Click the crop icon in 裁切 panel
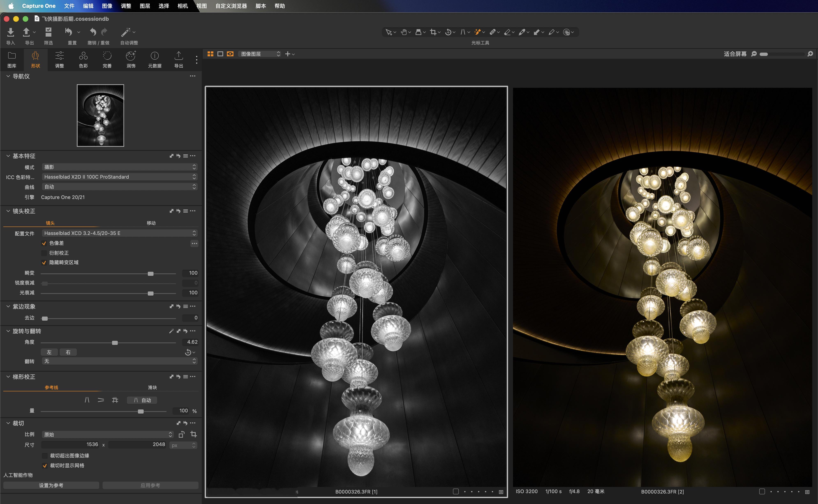The width and height of the screenshot is (818, 504). pos(194,434)
